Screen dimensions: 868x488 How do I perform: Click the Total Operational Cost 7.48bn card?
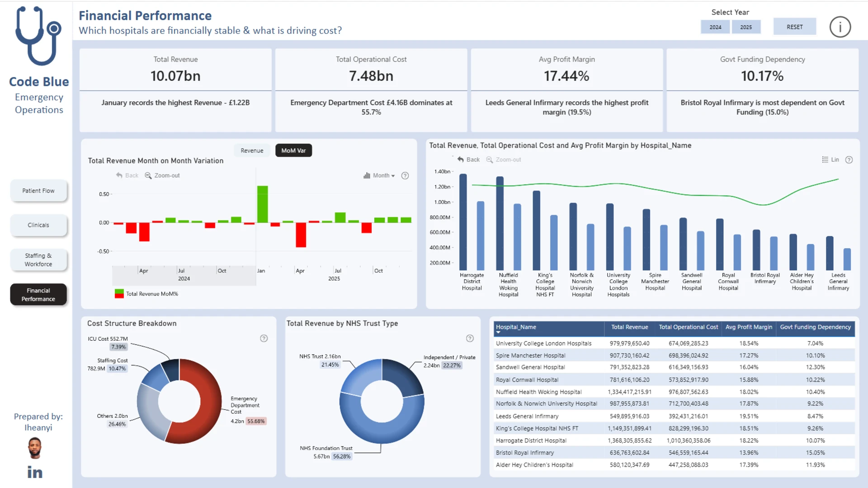371,90
